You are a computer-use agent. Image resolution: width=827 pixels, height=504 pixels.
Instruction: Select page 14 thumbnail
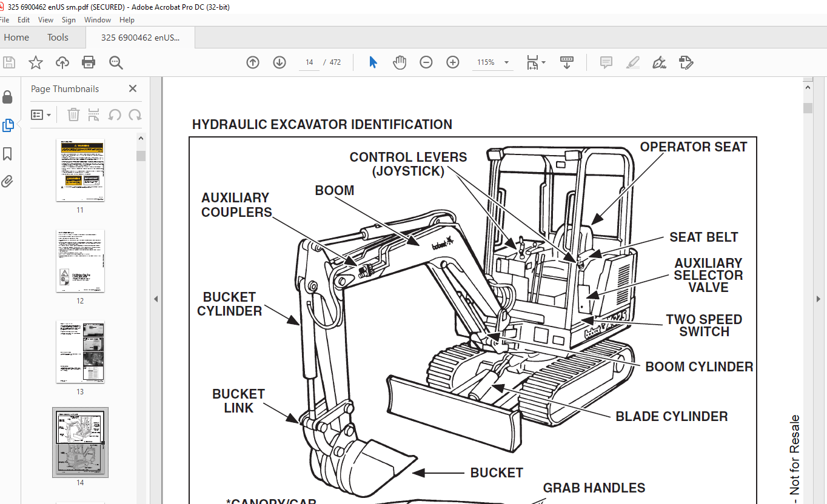click(x=80, y=442)
